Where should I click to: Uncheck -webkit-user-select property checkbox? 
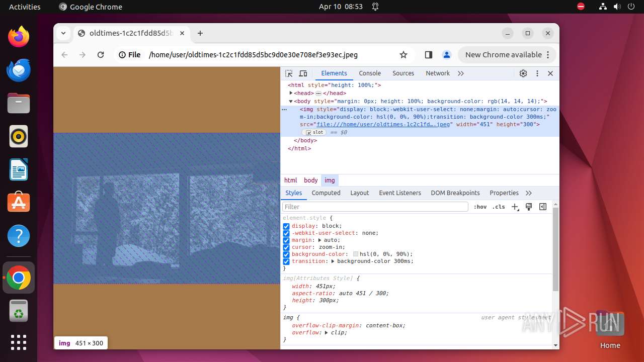point(286,233)
